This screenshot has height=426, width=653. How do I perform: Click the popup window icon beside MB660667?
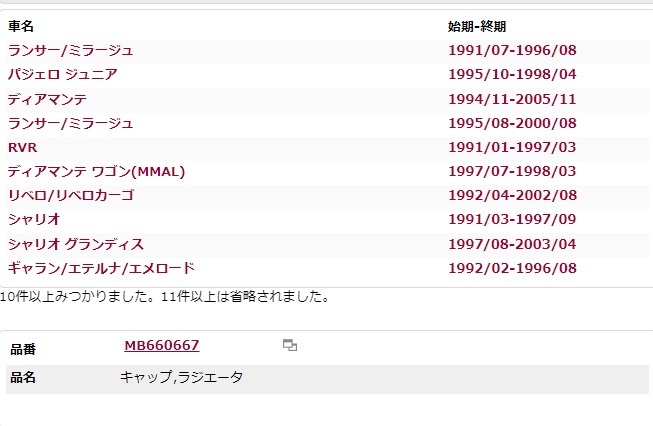click(x=290, y=346)
